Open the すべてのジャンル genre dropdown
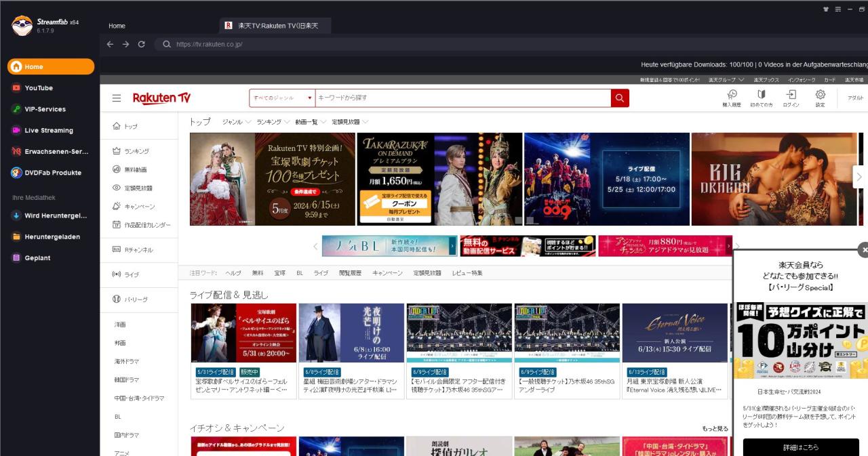The width and height of the screenshot is (868, 456). tap(282, 98)
